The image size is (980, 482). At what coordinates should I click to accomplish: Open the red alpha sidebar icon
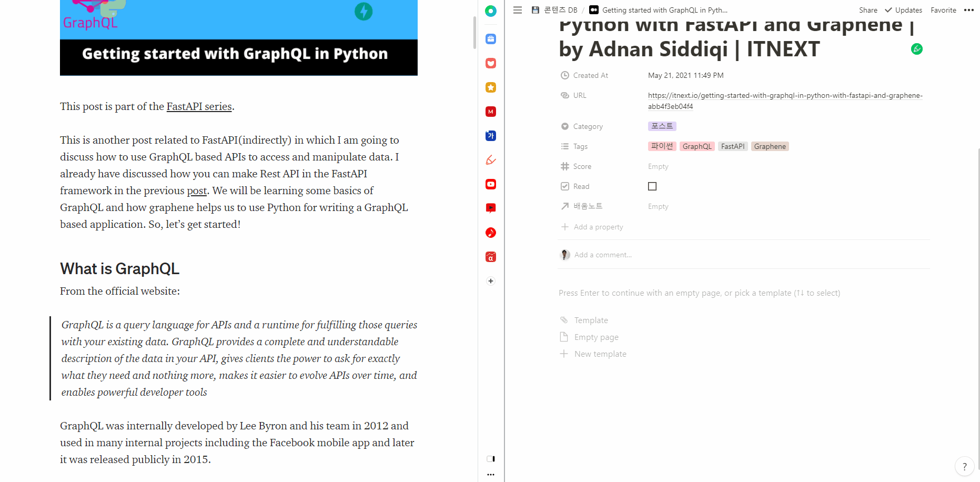point(491,257)
